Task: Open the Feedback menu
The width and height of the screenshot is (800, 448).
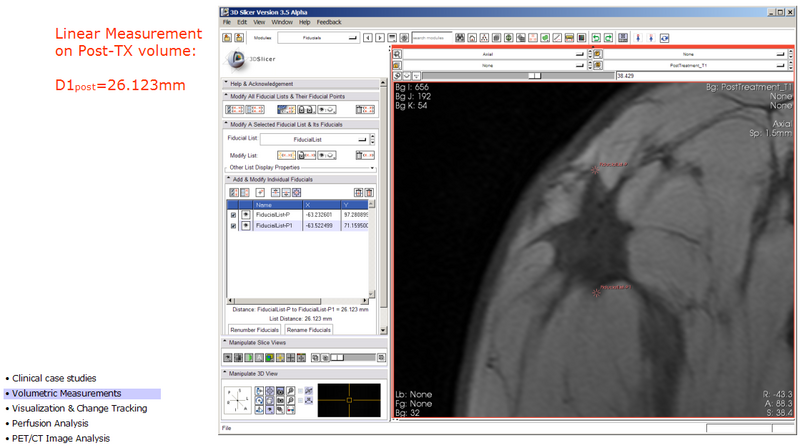Action: [329, 22]
